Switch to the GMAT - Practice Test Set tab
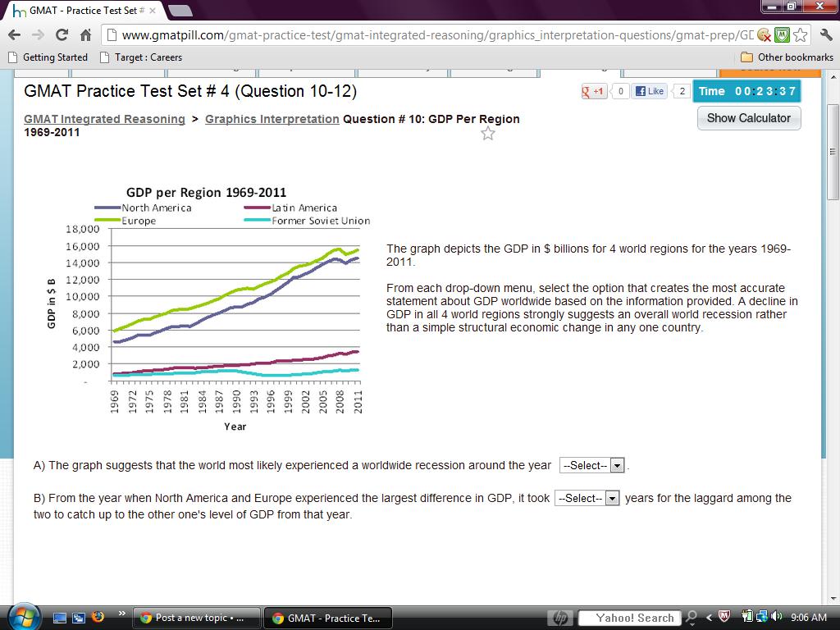840x630 pixels. pyautogui.click(x=82, y=11)
